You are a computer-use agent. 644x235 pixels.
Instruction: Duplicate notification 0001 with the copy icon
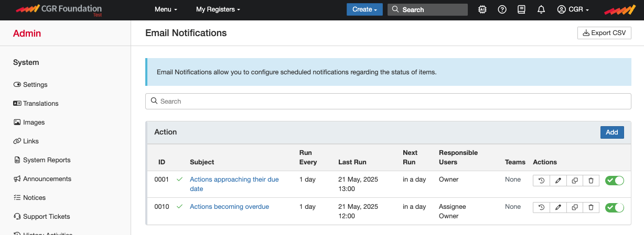(575, 180)
